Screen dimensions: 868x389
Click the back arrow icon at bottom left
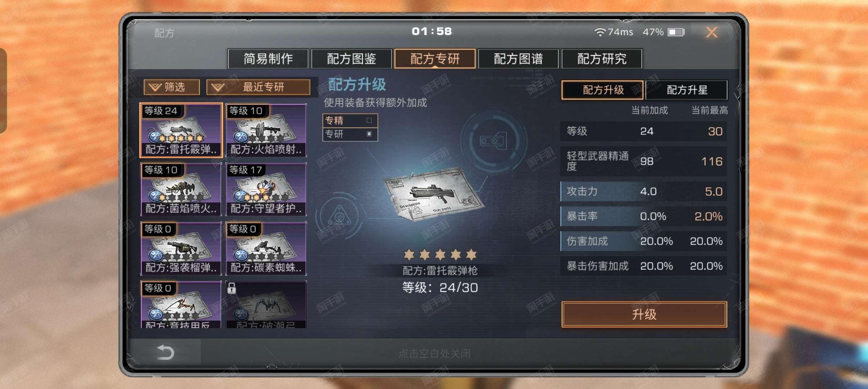point(166,352)
